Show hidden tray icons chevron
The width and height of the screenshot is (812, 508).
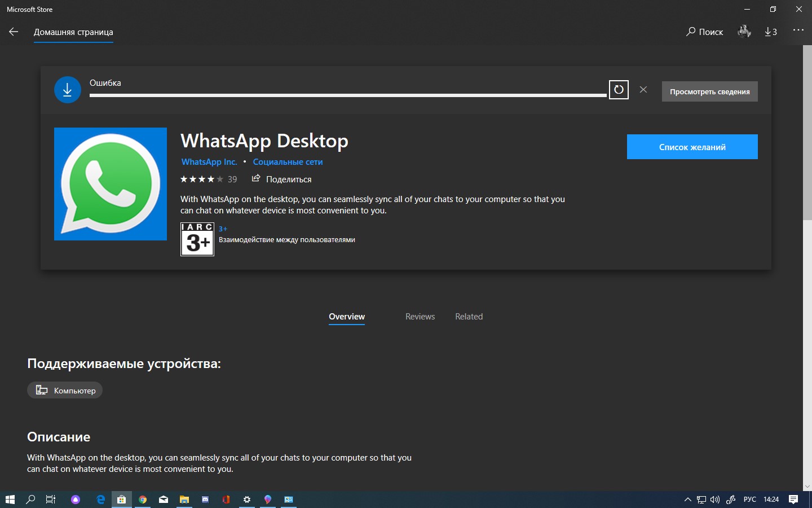point(687,500)
